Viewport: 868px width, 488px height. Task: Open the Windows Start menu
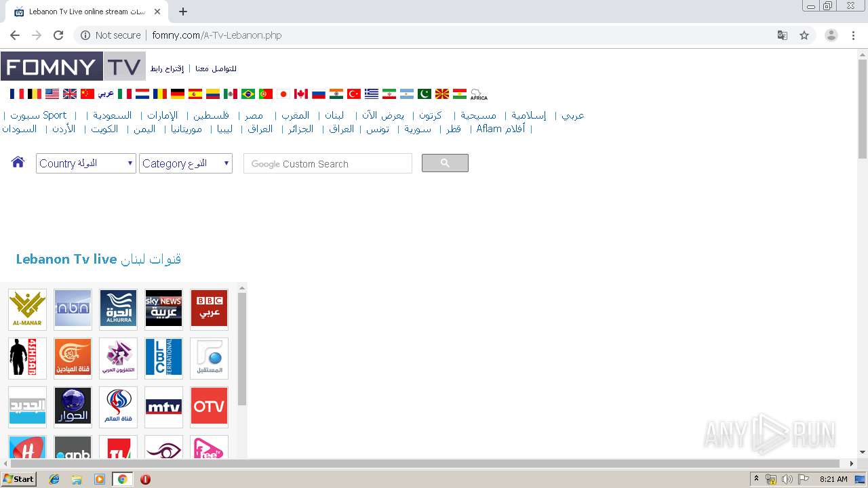tap(18, 479)
